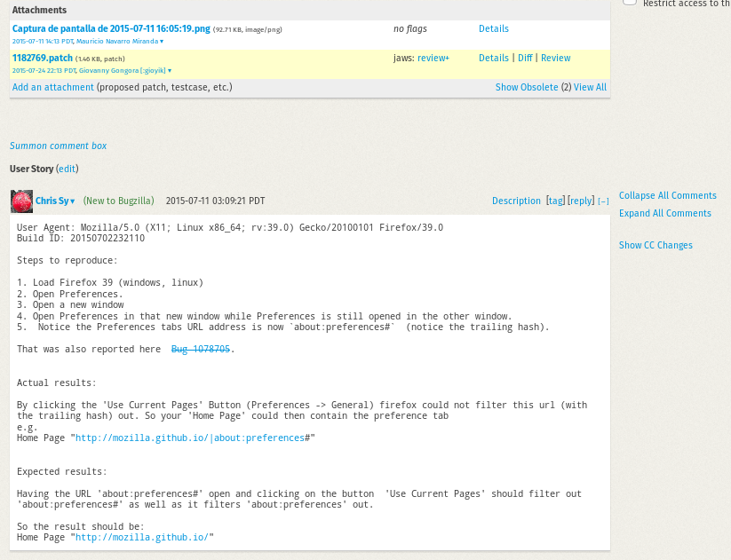Click the Attachments section header
This screenshot has width=731, height=560.
[39, 10]
